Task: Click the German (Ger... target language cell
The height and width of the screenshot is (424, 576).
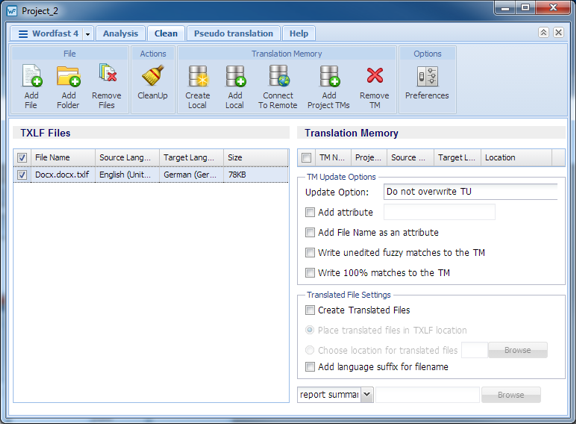Action: tap(191, 175)
